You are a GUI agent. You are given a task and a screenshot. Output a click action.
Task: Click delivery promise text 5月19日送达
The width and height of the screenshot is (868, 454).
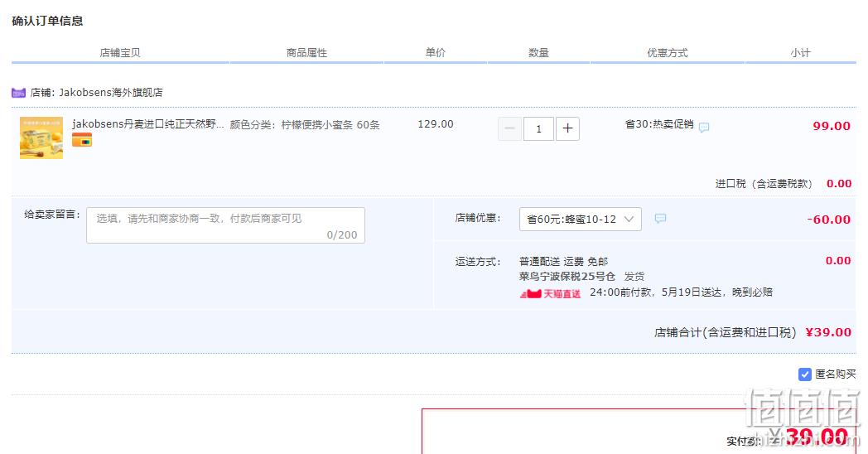692,292
